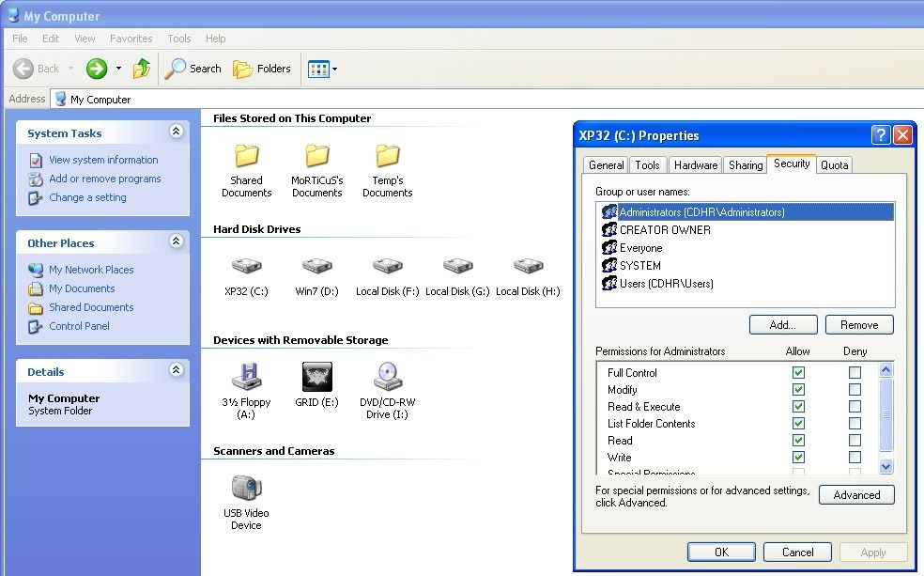Viewport: 924px width, 576px height.
Task: Click Add or remove programs task
Action: tap(104, 179)
